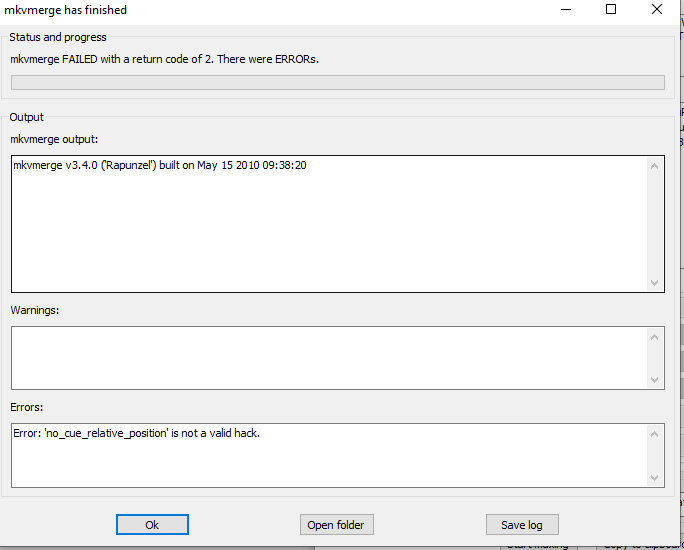Save the mkvmerge log

(x=522, y=525)
